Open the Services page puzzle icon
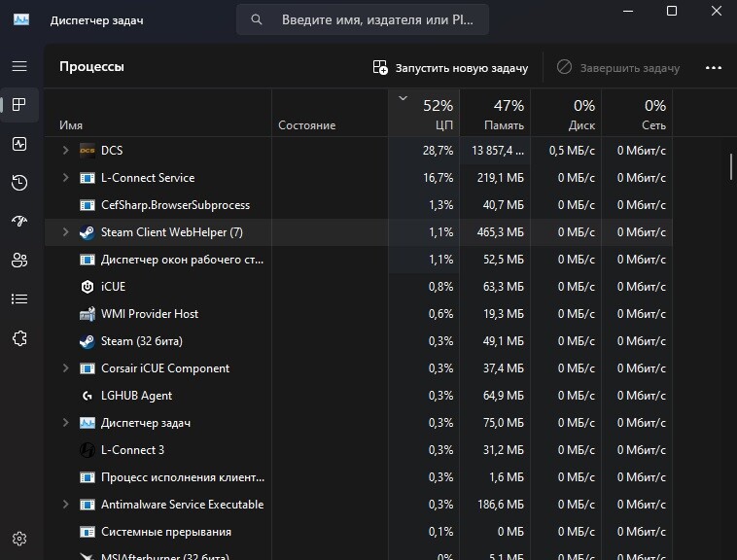Viewport: 737px width, 560px height. click(19, 338)
